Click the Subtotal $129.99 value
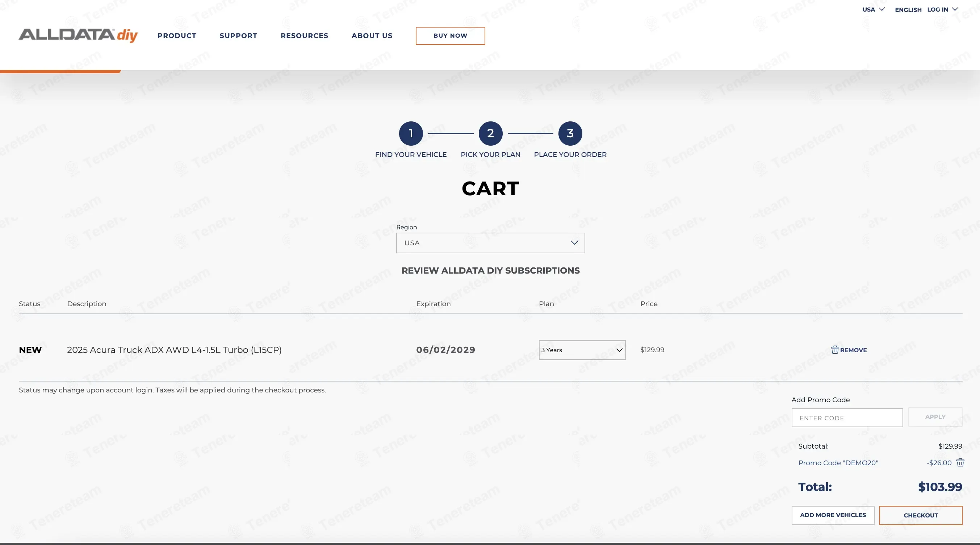 tap(950, 446)
